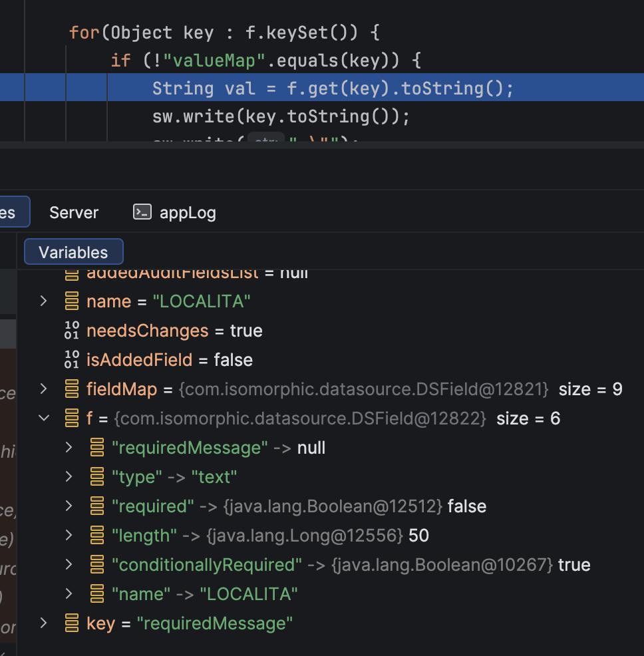Expand the "conditionallyRequired" map entry
Viewport: 644px width, 656px height.
(x=69, y=565)
